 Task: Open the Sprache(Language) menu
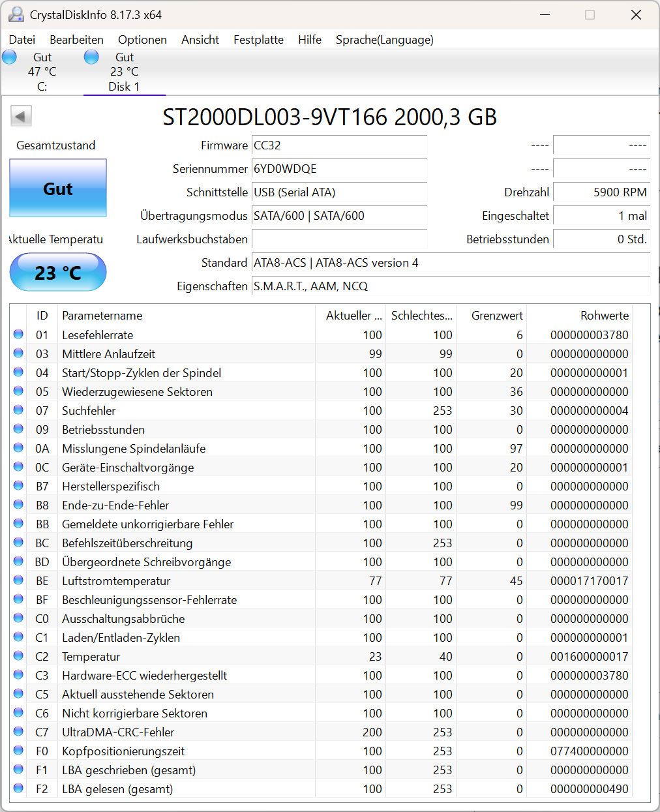[385, 40]
